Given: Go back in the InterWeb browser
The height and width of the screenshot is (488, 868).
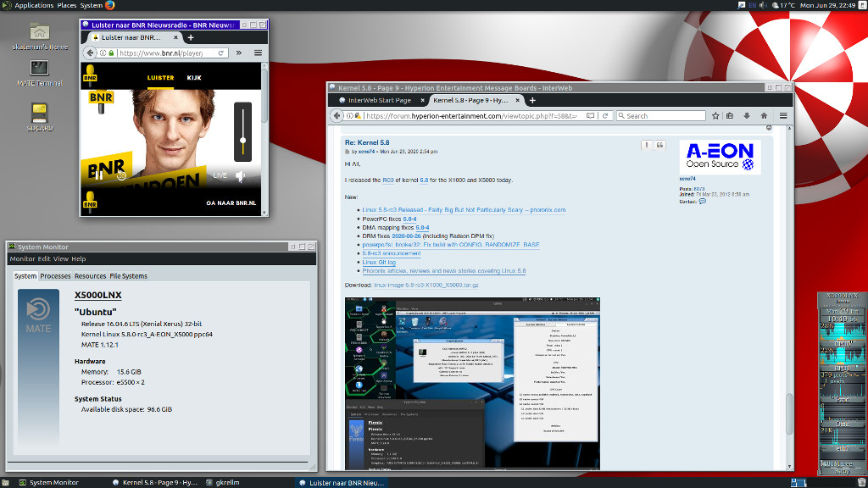Looking at the screenshot, I should pyautogui.click(x=337, y=115).
